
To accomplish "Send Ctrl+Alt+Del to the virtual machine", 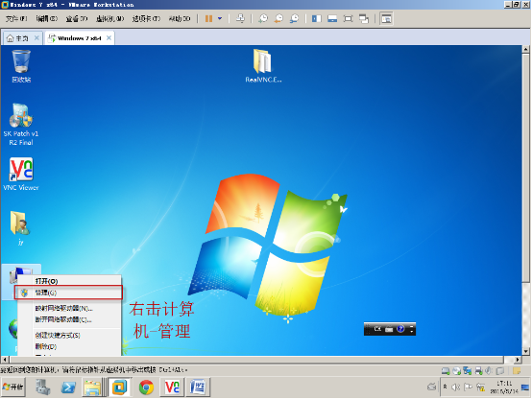I will pyautogui.click(x=240, y=18).
